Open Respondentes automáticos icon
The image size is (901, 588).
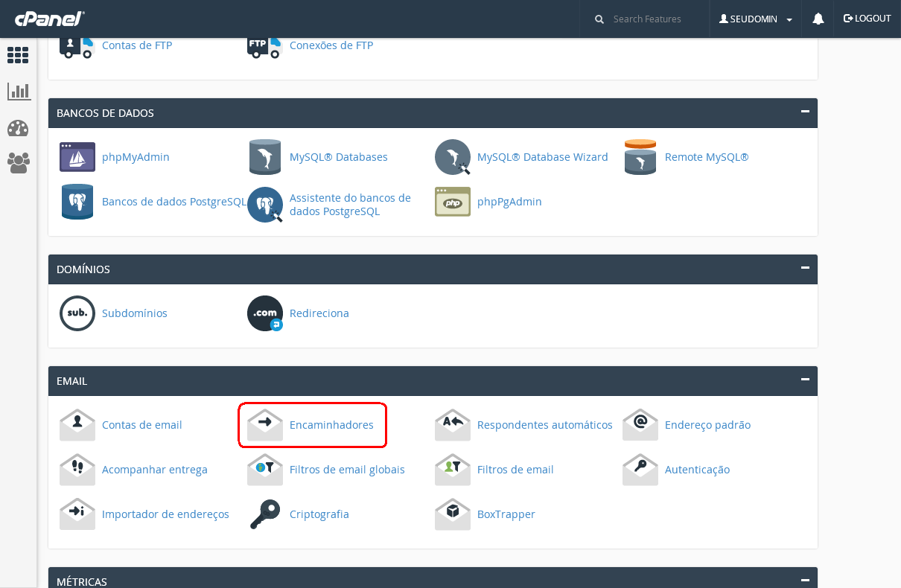[x=453, y=425]
